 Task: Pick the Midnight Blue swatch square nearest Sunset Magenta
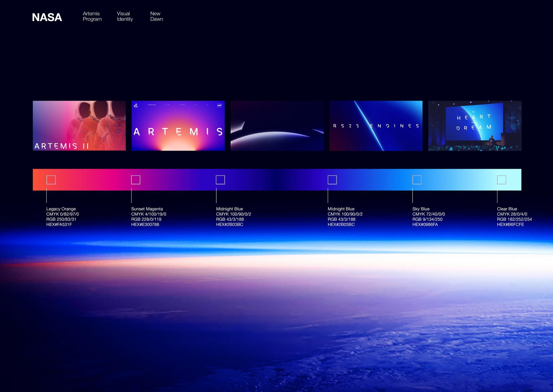[x=220, y=180]
